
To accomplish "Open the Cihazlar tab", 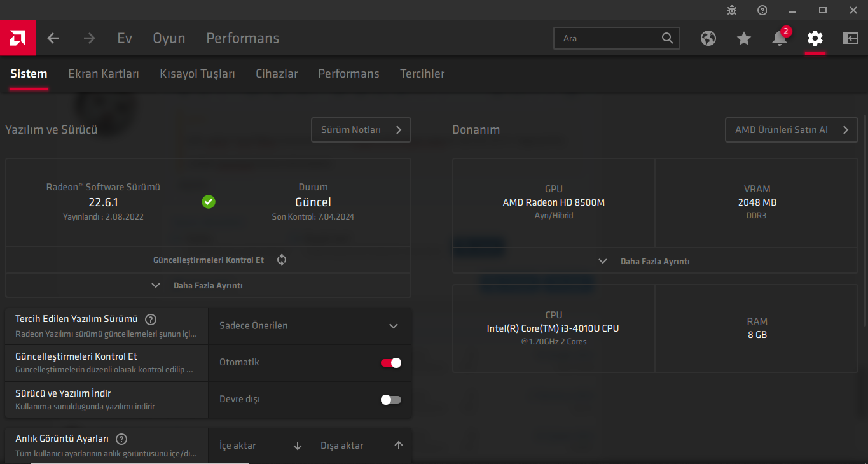I will click(x=277, y=74).
